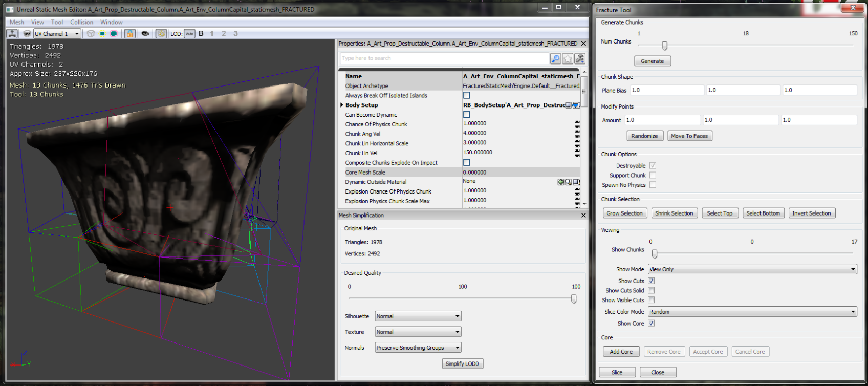Open the Slice Color Mode dropdown
The width and height of the screenshot is (868, 386).
[752, 312]
